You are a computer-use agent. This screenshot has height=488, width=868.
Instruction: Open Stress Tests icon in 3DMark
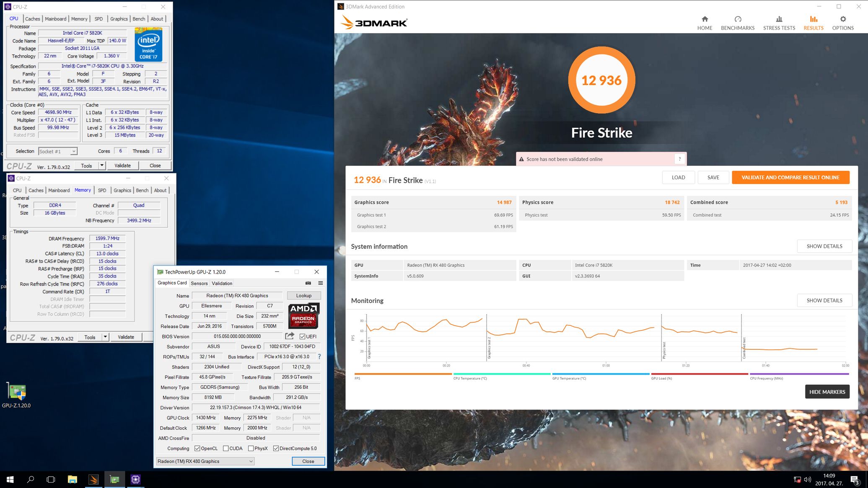[779, 19]
